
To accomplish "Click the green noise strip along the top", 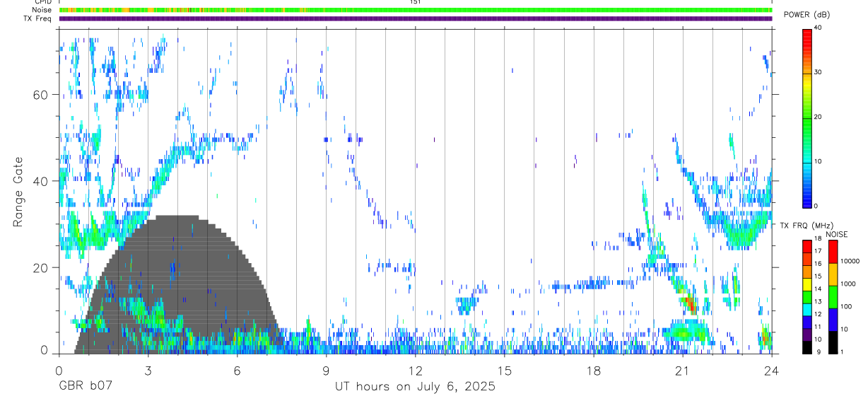I will [416, 10].
